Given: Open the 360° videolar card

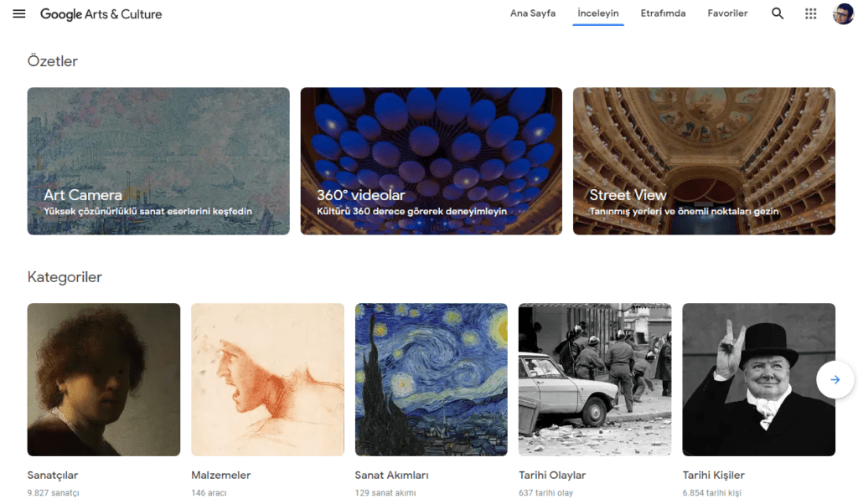Looking at the screenshot, I should point(431,161).
